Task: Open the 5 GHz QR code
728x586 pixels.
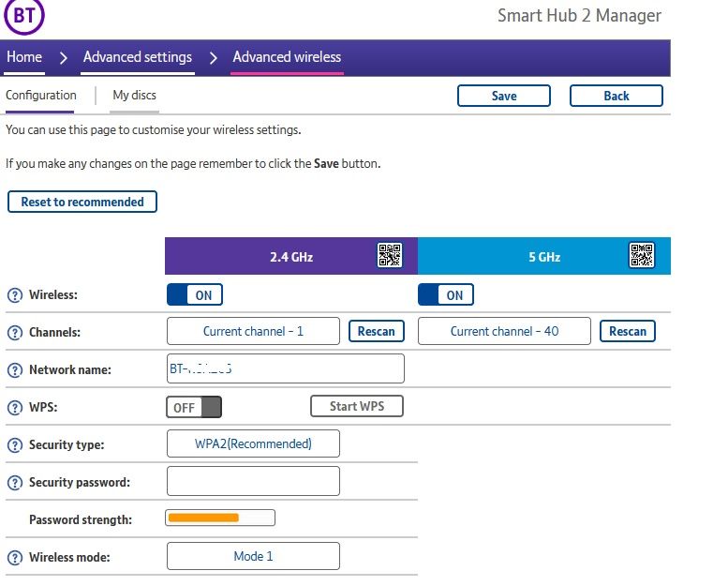Action: (642, 255)
